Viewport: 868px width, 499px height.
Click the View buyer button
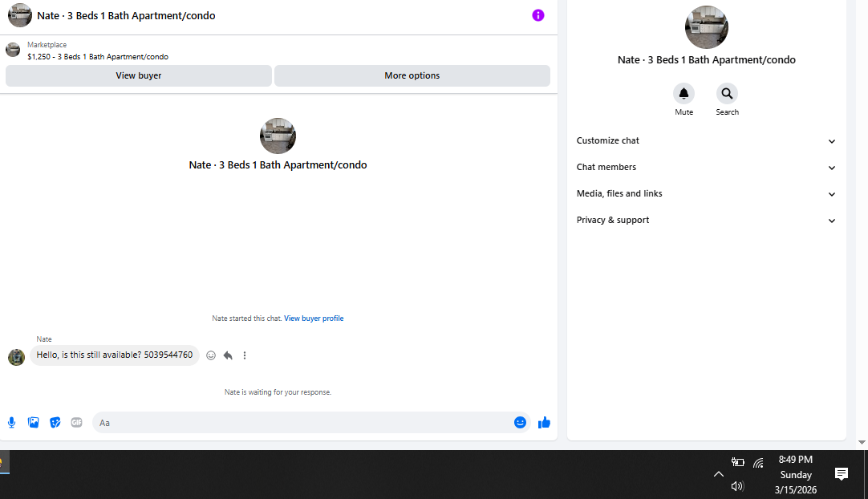coord(139,76)
